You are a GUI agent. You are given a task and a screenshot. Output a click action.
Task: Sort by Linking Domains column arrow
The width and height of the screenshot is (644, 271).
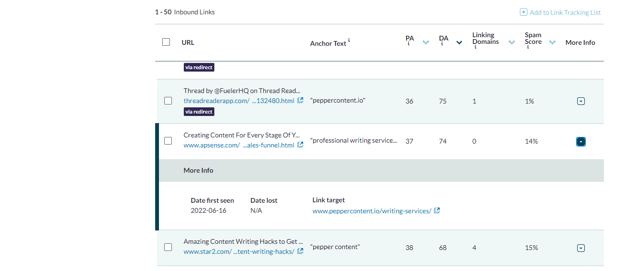tap(512, 42)
